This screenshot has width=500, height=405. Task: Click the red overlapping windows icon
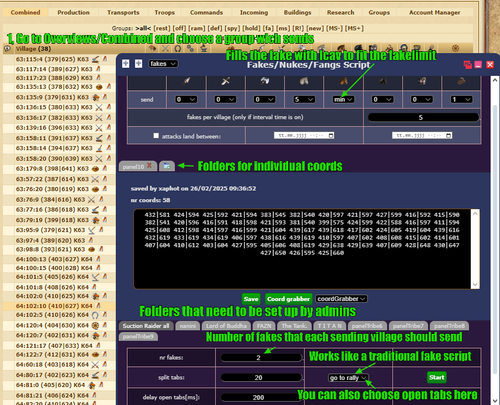coord(468,65)
